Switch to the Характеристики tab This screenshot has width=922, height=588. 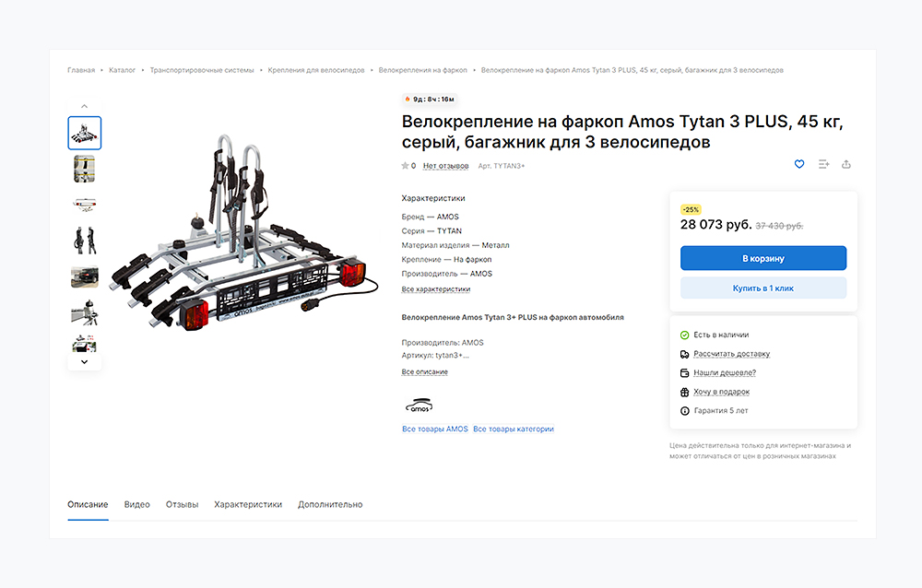coord(248,504)
